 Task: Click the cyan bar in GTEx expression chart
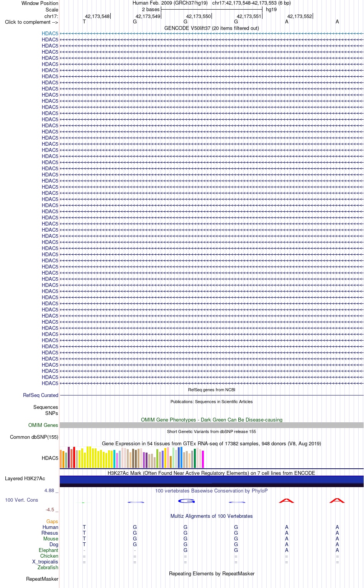click(x=115, y=459)
